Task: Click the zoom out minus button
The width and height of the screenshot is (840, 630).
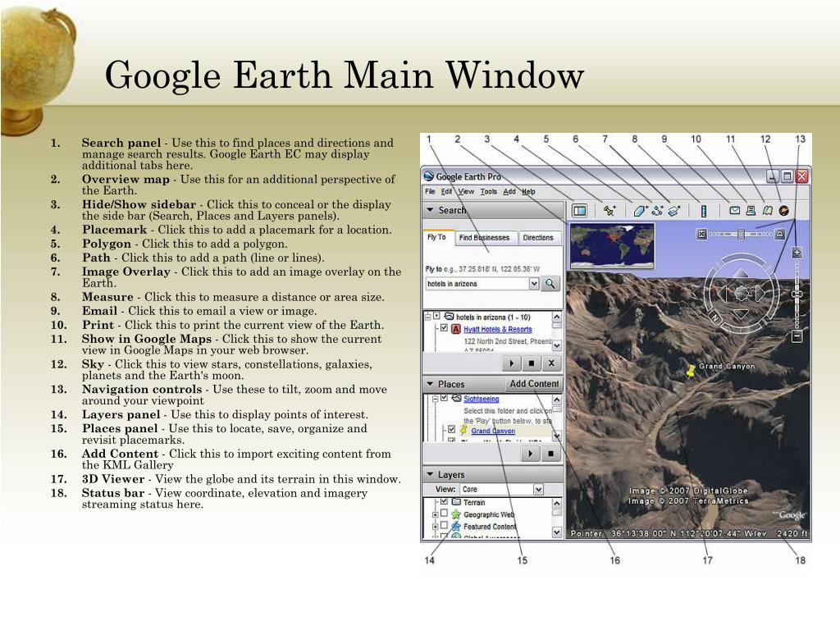Action: (797, 336)
